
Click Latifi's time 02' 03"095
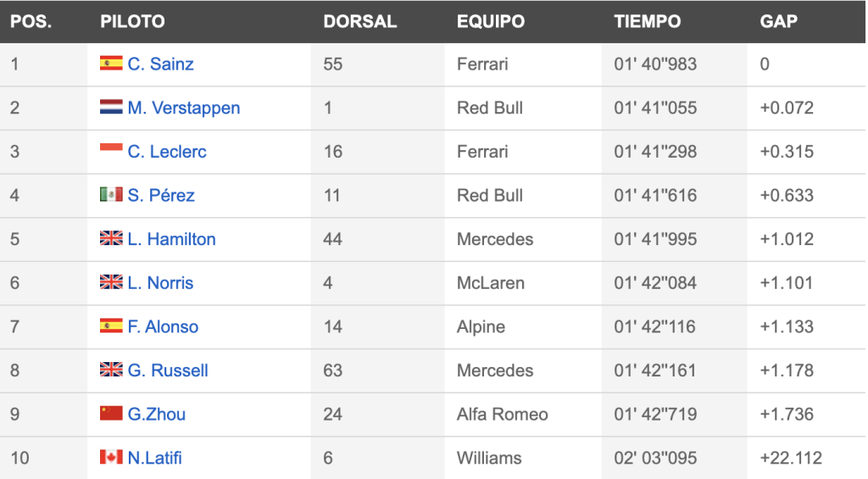(x=655, y=458)
